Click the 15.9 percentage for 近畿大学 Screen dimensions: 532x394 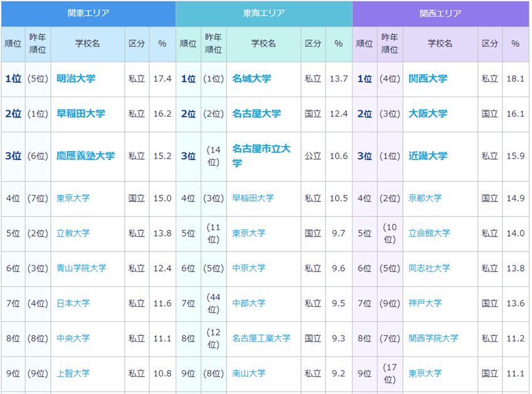[x=516, y=156]
